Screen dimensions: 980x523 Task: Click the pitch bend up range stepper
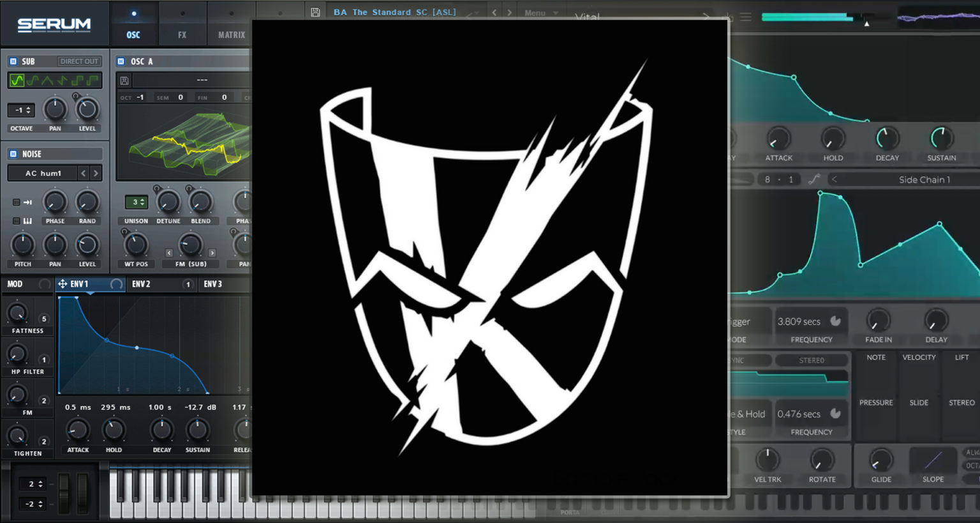tap(33, 484)
